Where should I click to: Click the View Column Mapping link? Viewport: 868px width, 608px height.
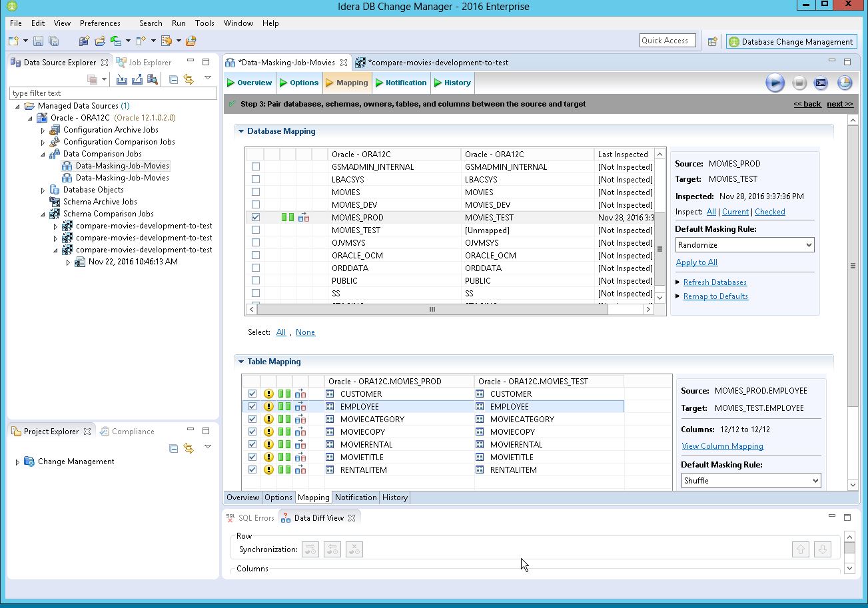pyautogui.click(x=723, y=446)
